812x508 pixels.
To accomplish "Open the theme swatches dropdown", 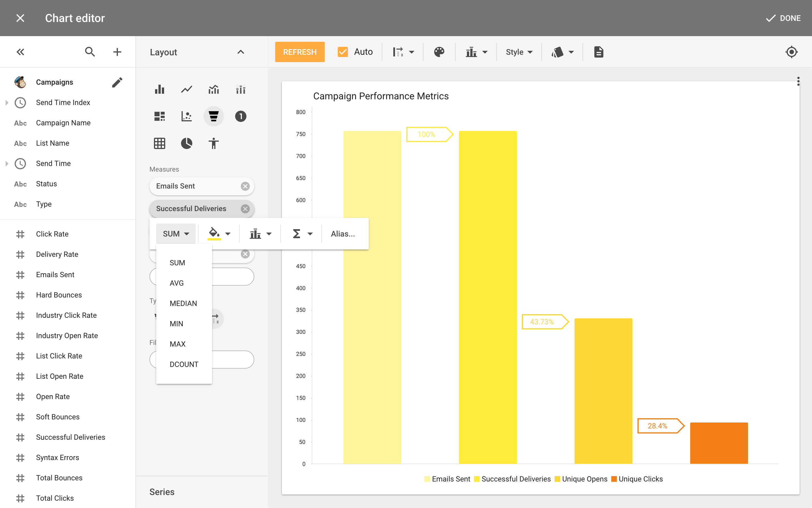I will pos(563,52).
